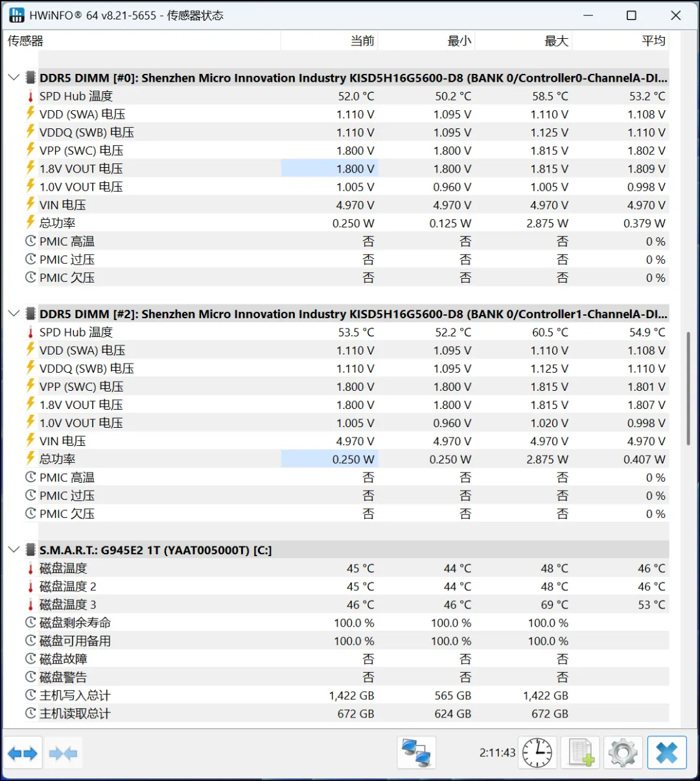Select the DIMM [#0] SPD Hub 温度 row
Screen dimensions: 700x781
(76, 96)
